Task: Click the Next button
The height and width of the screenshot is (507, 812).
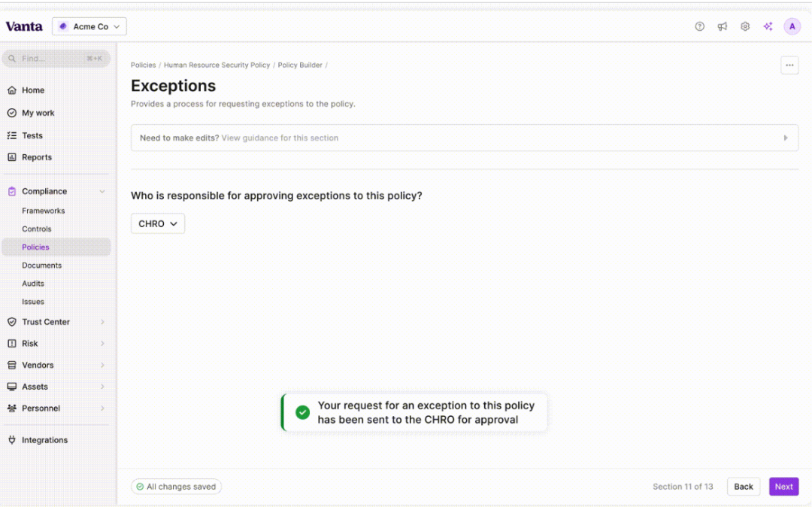Action: 783,487
